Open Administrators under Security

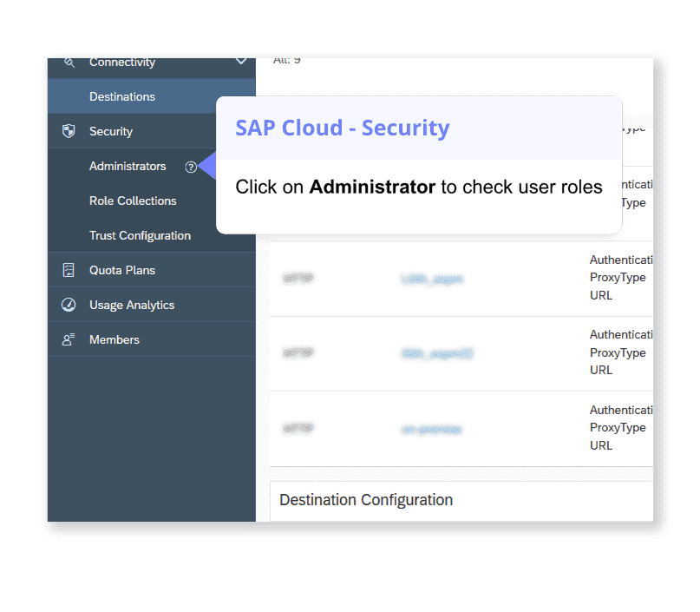(x=128, y=166)
